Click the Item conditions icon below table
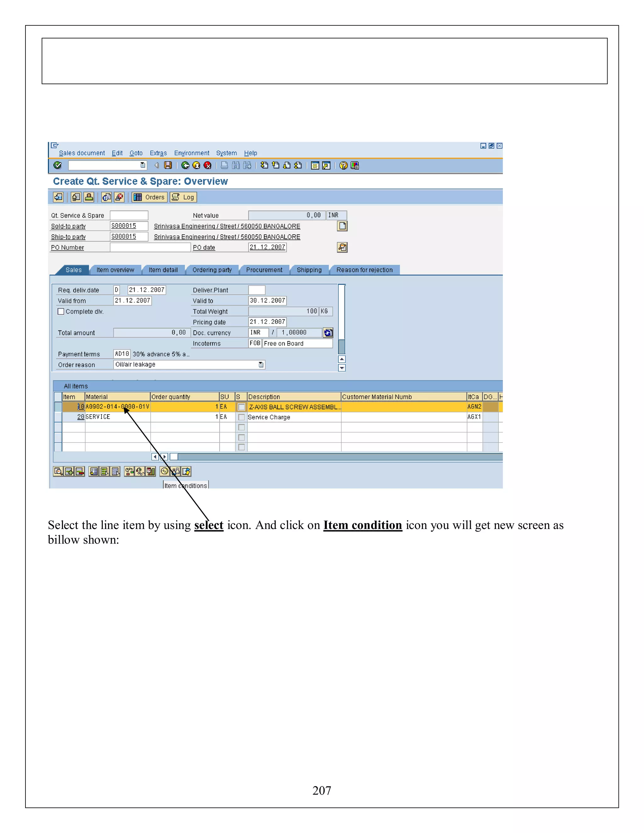 pyautogui.click(x=164, y=472)
